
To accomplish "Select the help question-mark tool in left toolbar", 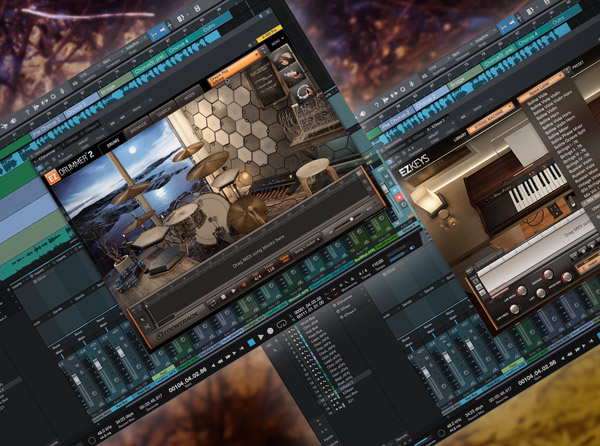I will coord(27,112).
